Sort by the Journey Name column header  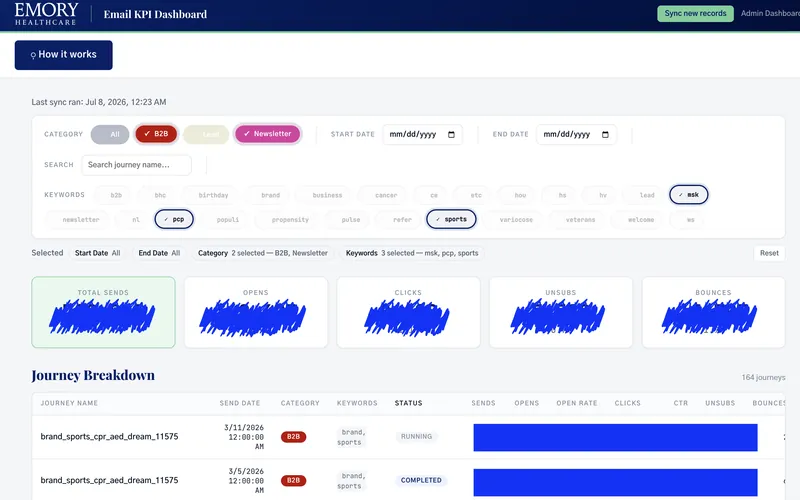tap(69, 403)
